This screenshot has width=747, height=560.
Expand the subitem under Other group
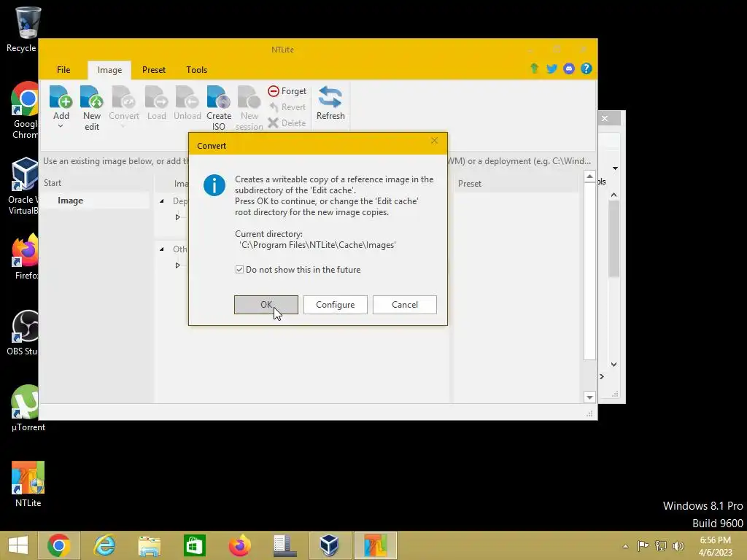click(x=178, y=265)
